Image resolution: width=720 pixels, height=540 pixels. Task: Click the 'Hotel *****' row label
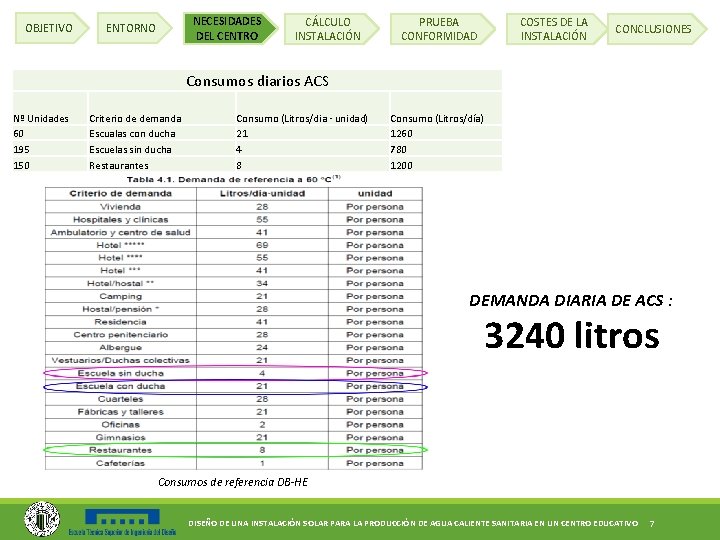click(120, 245)
